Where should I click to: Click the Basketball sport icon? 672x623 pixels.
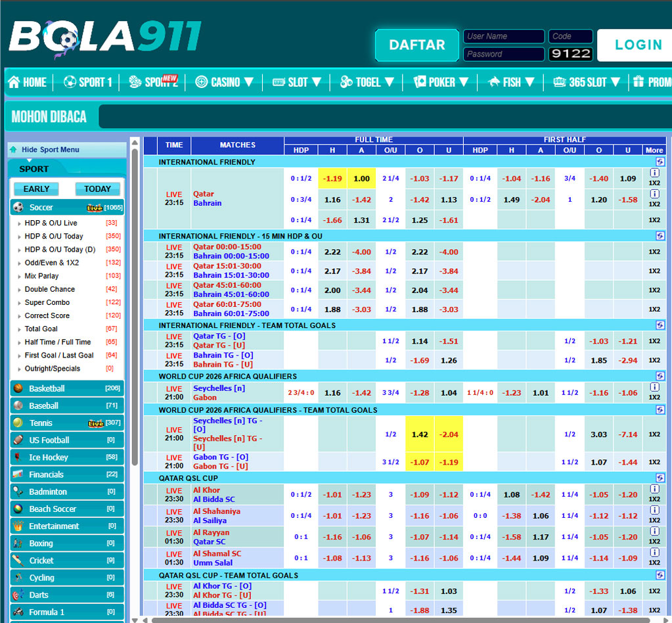(18, 388)
